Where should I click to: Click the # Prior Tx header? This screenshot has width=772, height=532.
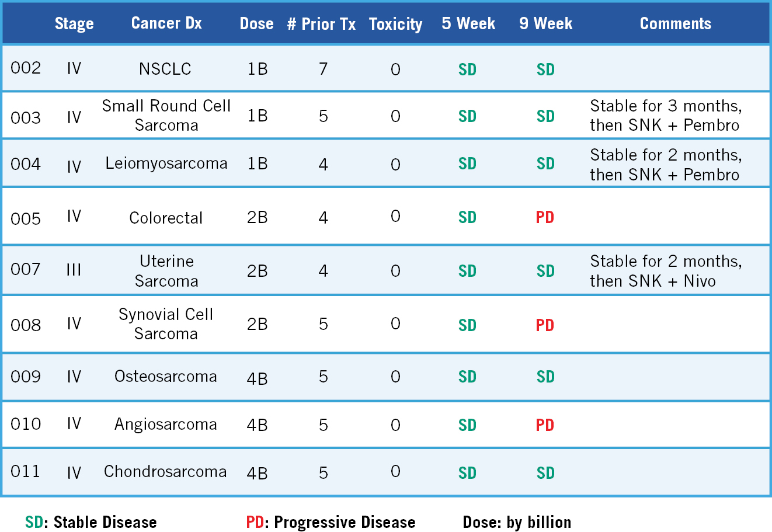click(x=321, y=24)
